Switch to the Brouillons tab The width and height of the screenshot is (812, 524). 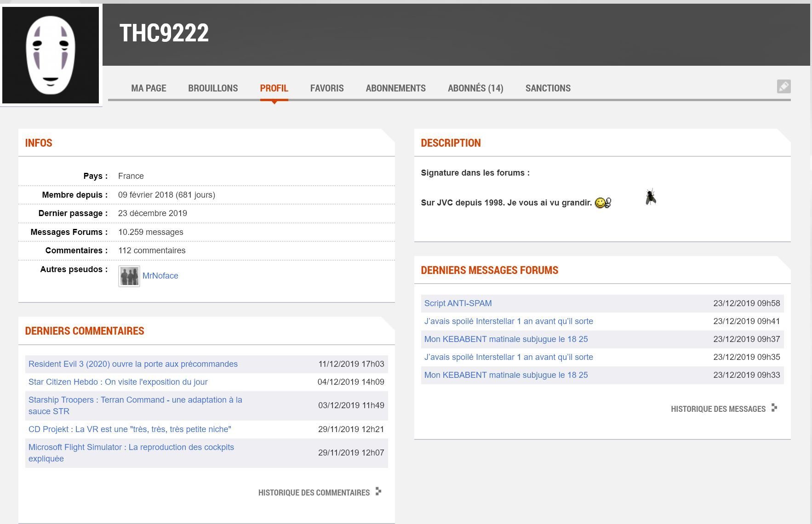pos(213,88)
